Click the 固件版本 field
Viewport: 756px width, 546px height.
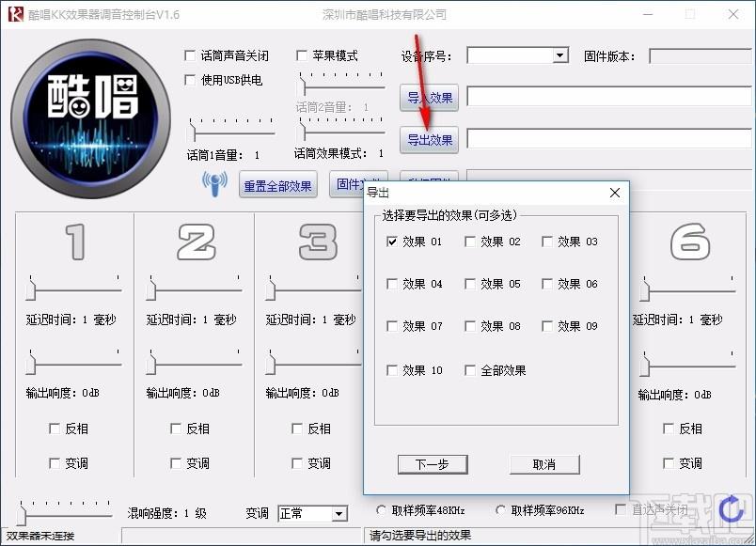pyautogui.click(x=701, y=55)
